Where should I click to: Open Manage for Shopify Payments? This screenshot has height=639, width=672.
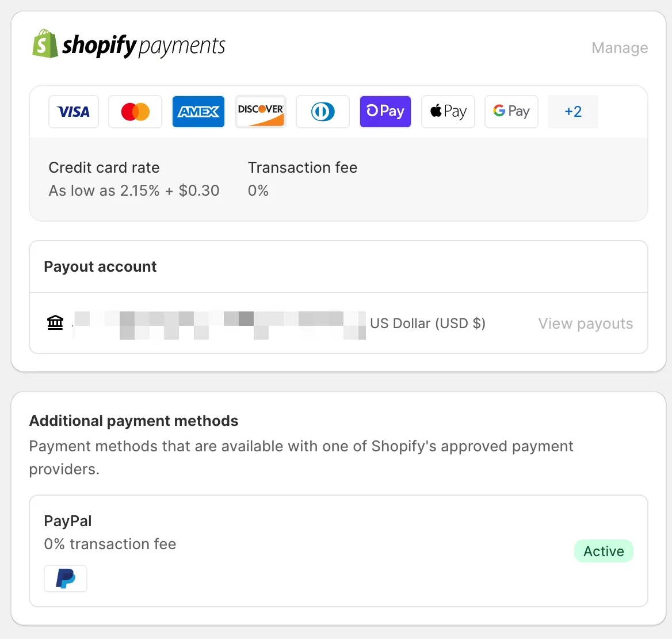[x=620, y=48]
